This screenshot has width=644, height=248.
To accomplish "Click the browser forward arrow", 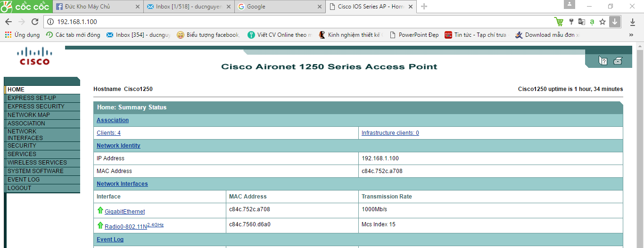I will 22,22.
